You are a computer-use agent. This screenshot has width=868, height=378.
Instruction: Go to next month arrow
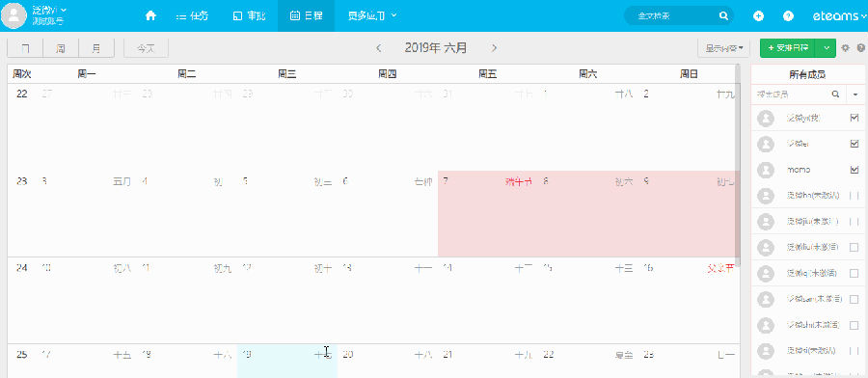[x=494, y=48]
